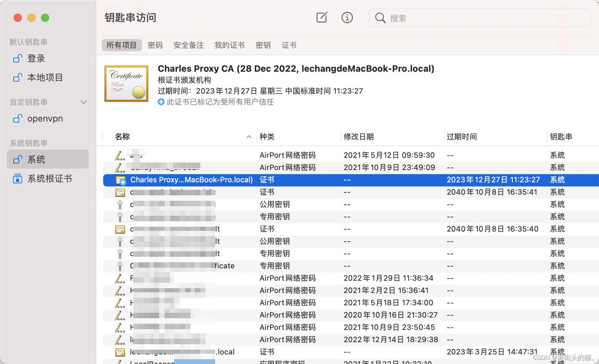Click the large Certificate Root thumbnail
The image size is (599, 364).
pyautogui.click(x=126, y=84)
